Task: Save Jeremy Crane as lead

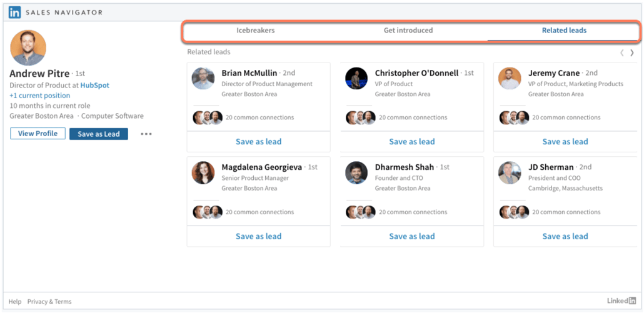Action: [x=565, y=142]
